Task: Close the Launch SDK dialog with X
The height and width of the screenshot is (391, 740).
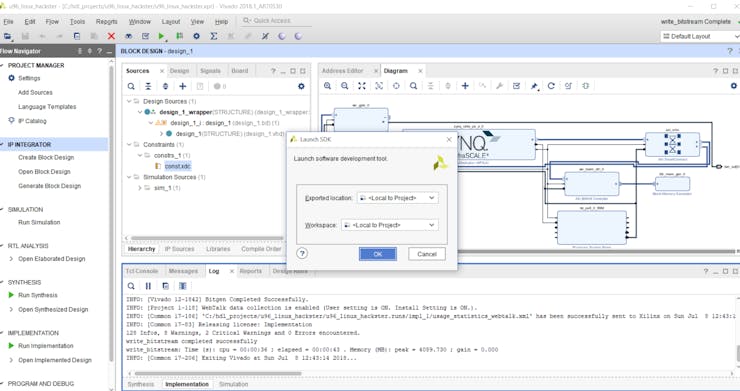Action: (449, 139)
